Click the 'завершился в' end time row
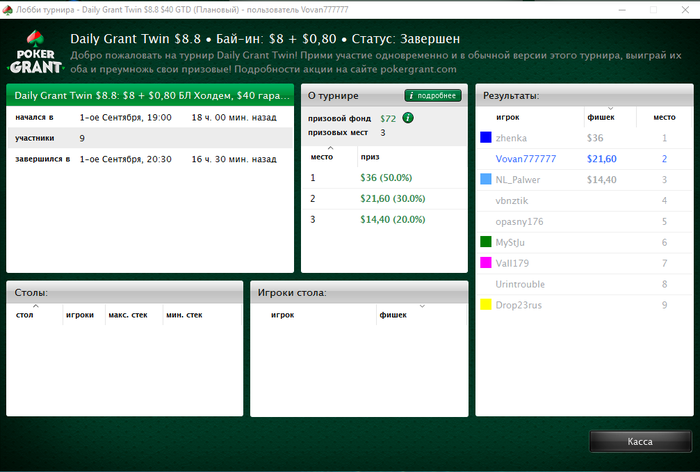Screen dimensions: 700x472 [150, 159]
